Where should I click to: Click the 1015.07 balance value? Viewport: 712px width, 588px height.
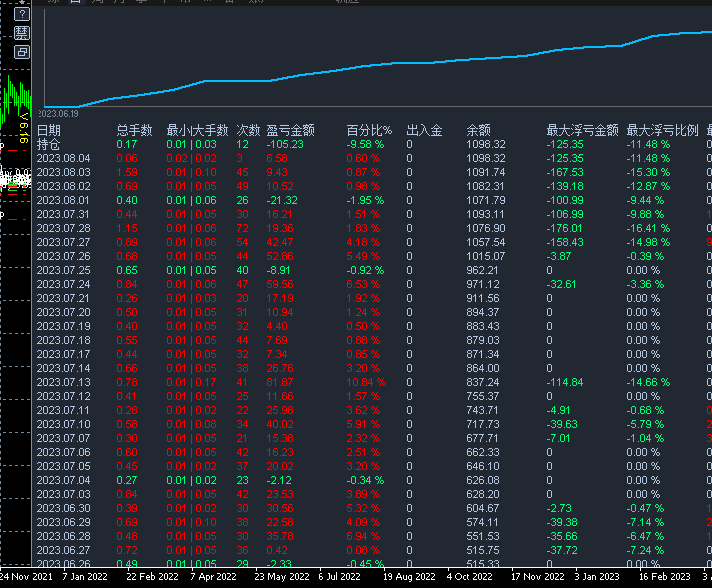486,257
